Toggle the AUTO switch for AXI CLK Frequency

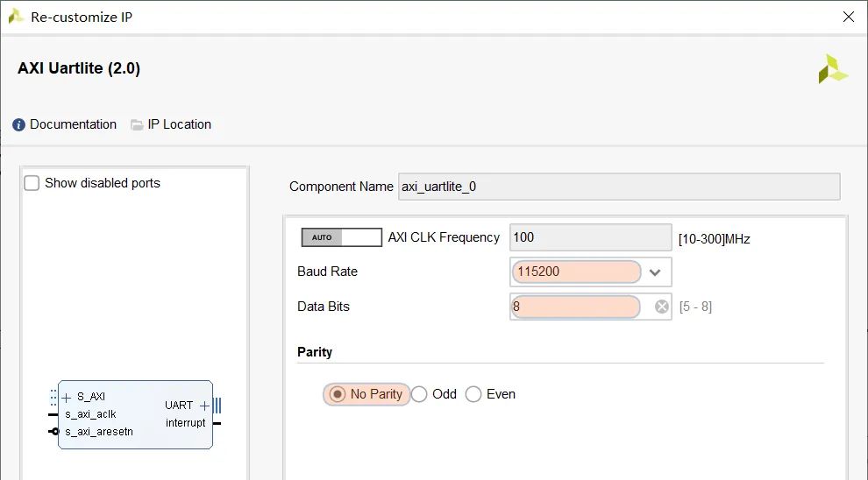point(342,237)
